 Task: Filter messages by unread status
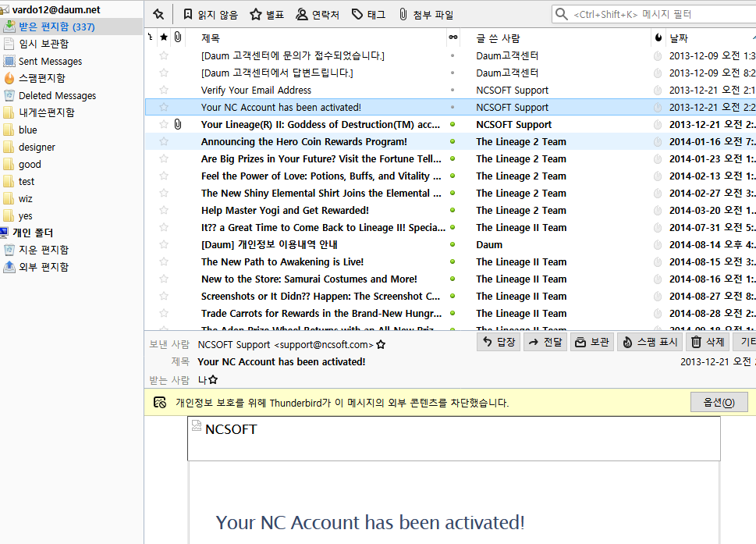(211, 15)
